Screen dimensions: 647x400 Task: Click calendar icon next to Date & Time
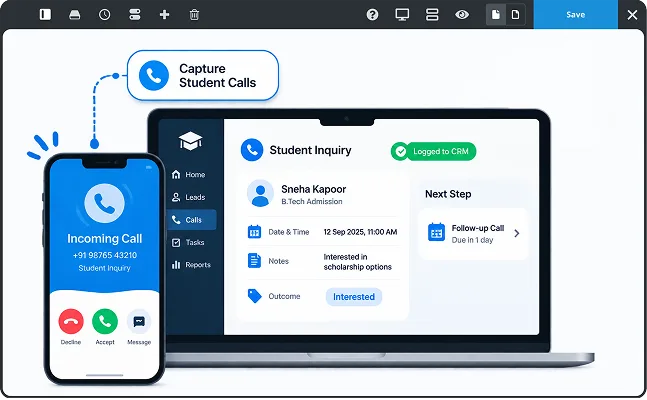pos(254,232)
